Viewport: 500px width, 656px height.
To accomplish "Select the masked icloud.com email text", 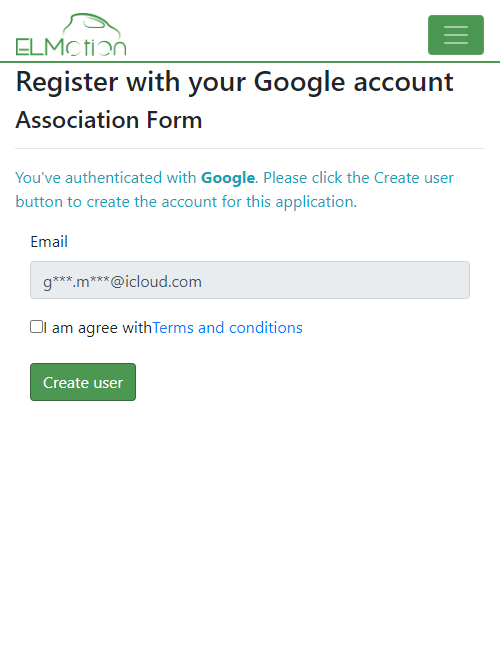I will 122,282.
